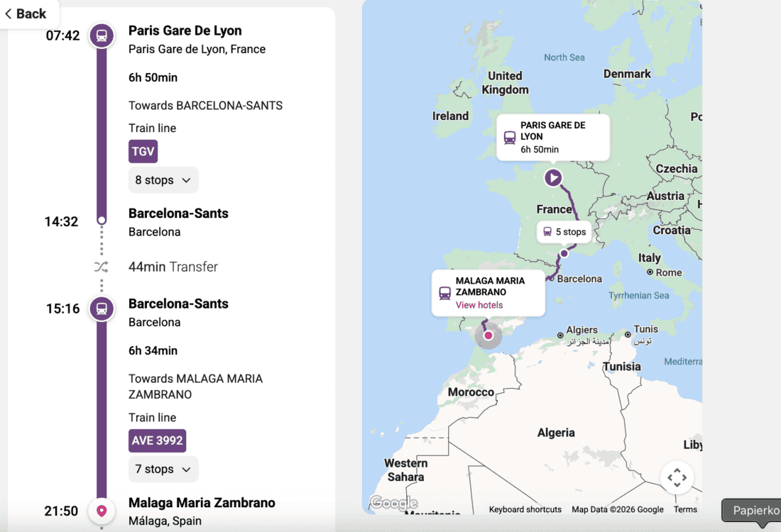Screen dimensions: 781x532
Task: Click destination pin icon at Malaga Maria Zambrano
Action: coord(102,511)
